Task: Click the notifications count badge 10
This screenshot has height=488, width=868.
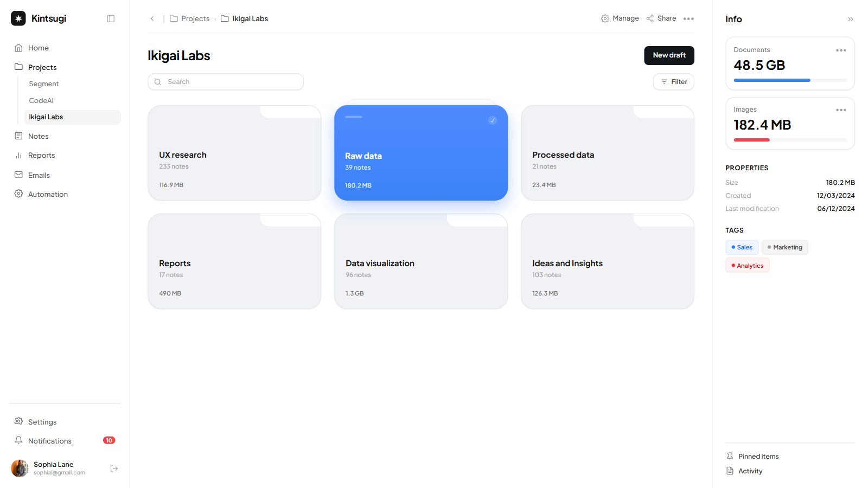Action: coord(109,440)
